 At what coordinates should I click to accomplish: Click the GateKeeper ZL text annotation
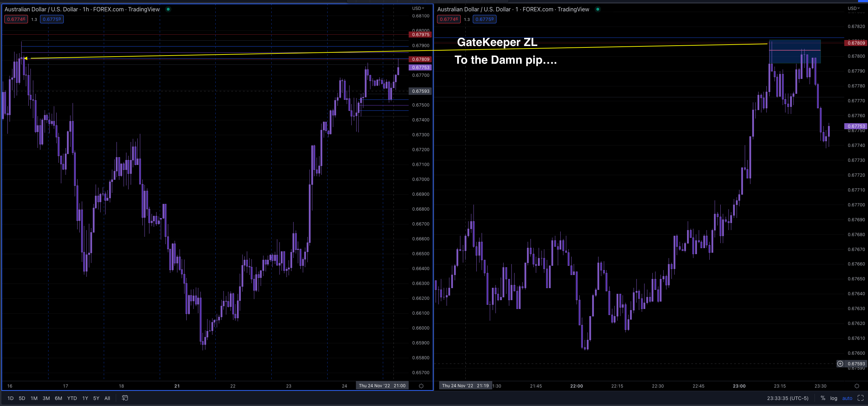[x=497, y=42]
